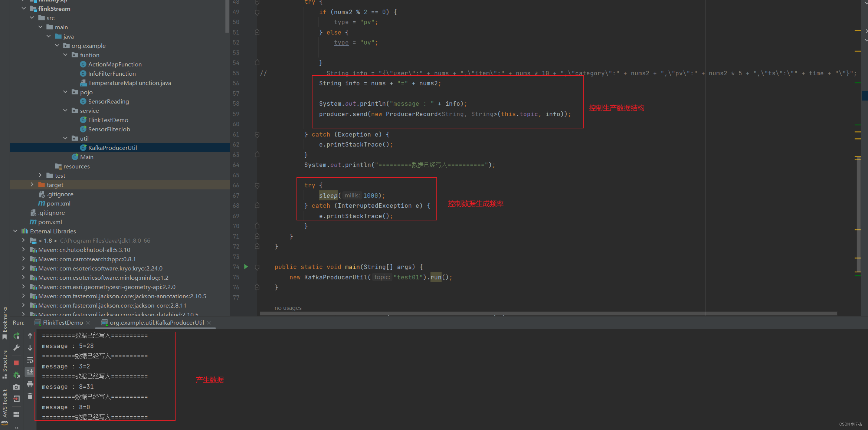This screenshot has height=430, width=868.
Task: Click the camera dump threads icon
Action: coord(16,387)
